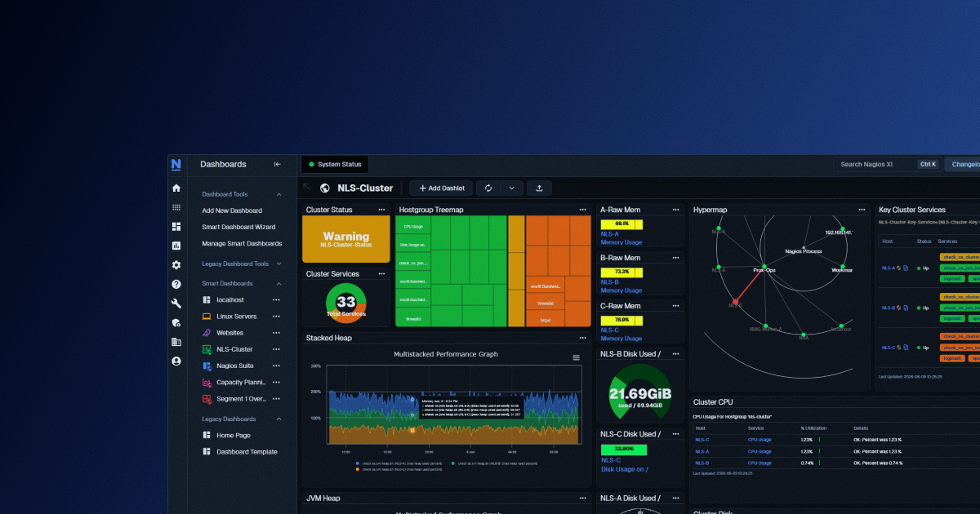The image size is (980, 514).
Task: Open the Help question mark icon
Action: [176, 284]
